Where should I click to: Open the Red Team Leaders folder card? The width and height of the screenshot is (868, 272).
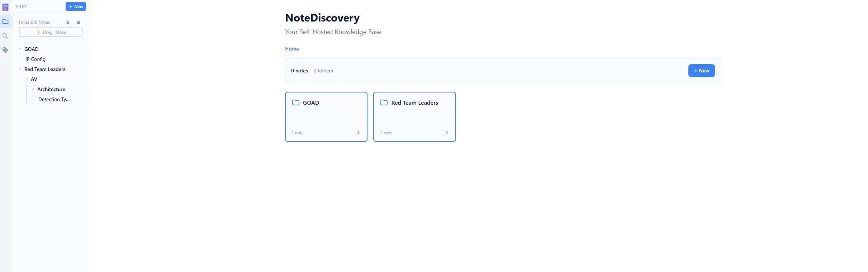[x=414, y=117]
